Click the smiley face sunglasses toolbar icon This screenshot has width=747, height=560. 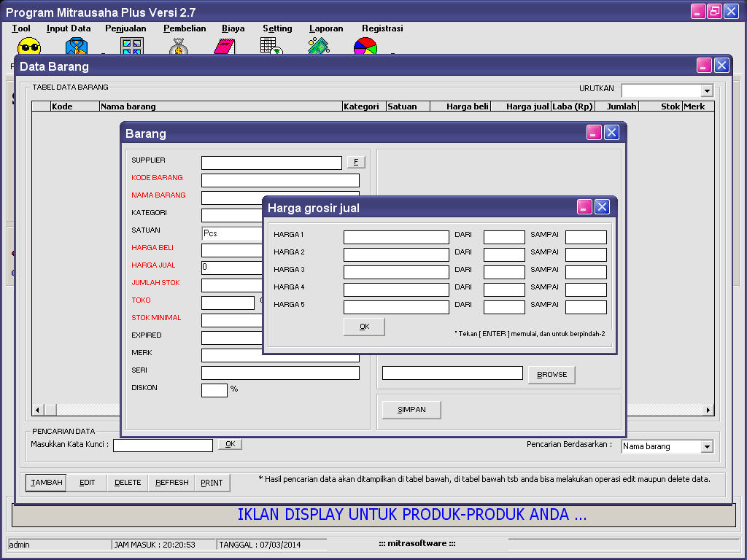point(29,46)
